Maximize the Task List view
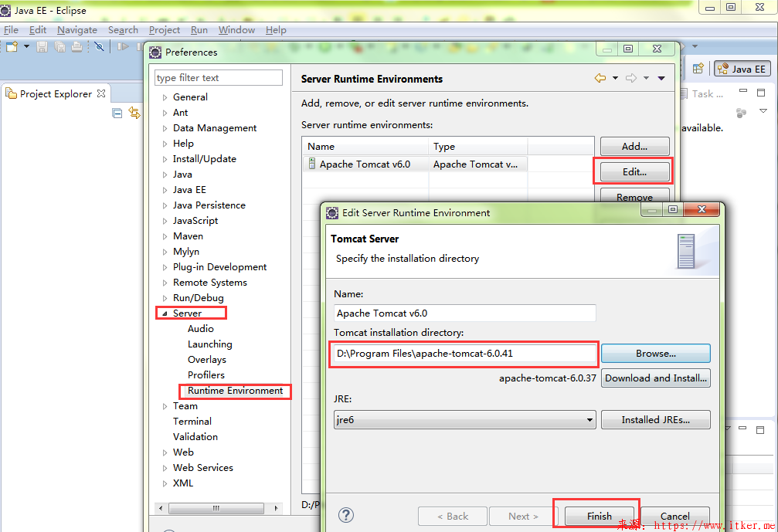 [761, 92]
